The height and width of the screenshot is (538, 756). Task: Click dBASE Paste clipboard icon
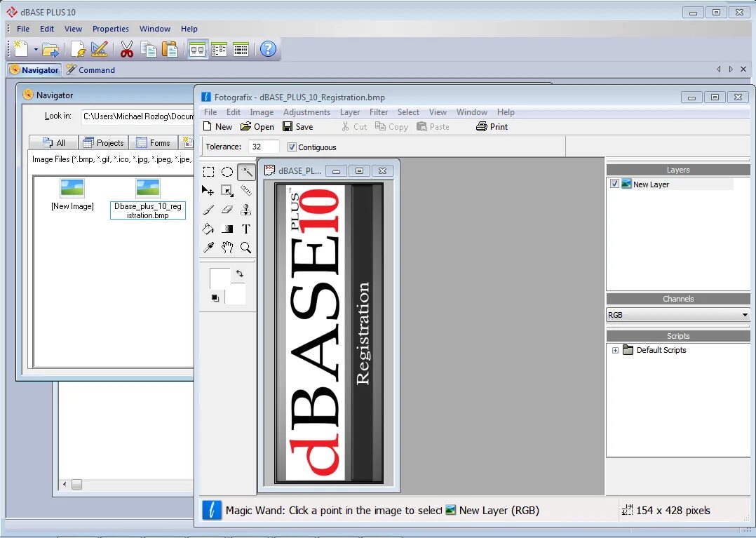169,49
